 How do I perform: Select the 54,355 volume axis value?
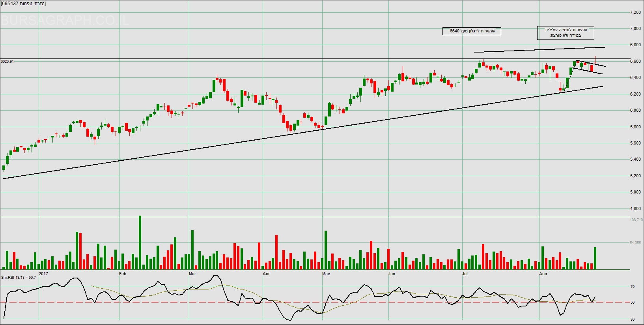(x=635, y=243)
